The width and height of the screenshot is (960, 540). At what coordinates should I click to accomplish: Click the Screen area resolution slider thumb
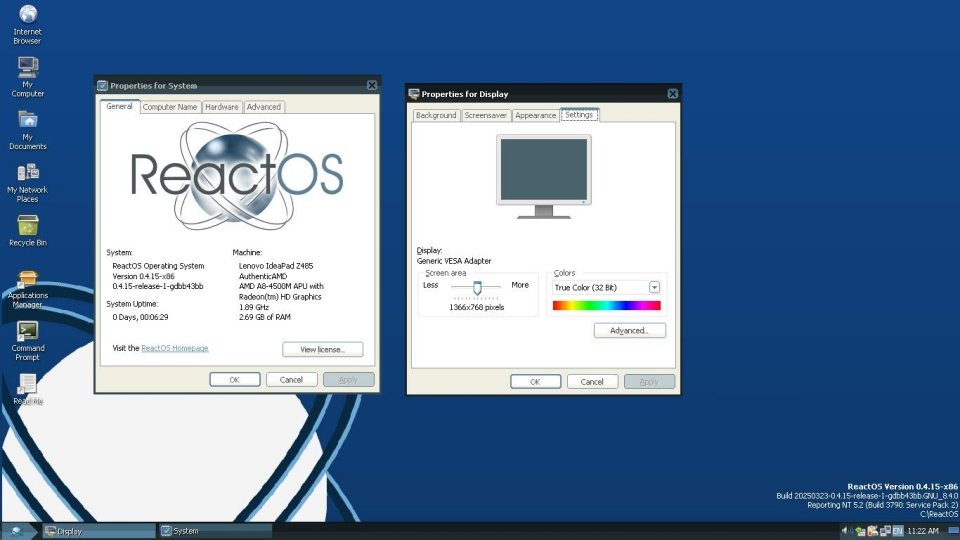pos(477,287)
